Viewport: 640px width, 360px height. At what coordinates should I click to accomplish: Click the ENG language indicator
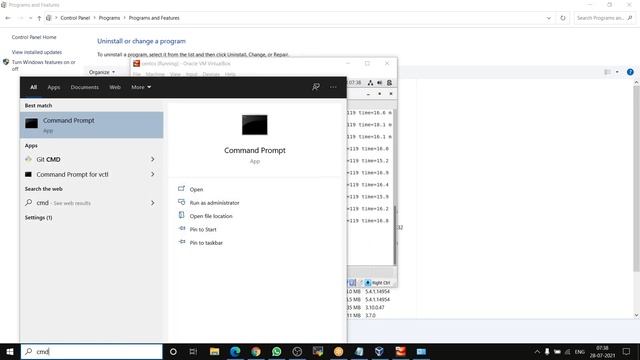pyautogui.click(x=580, y=351)
